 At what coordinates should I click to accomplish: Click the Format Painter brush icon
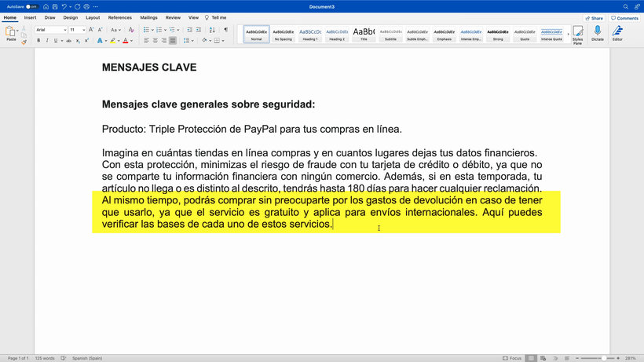[x=24, y=42]
